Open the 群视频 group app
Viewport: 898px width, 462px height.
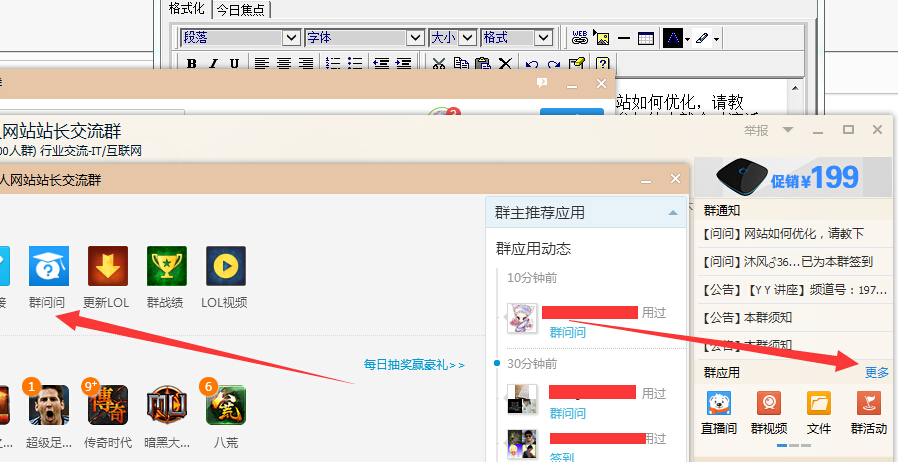[x=770, y=404]
